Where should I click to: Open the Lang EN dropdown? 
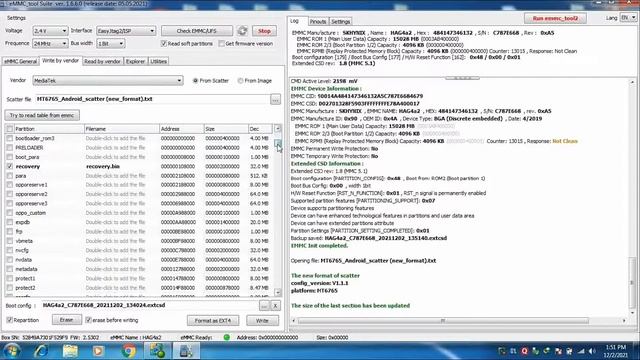pyautogui.click(x=628, y=18)
